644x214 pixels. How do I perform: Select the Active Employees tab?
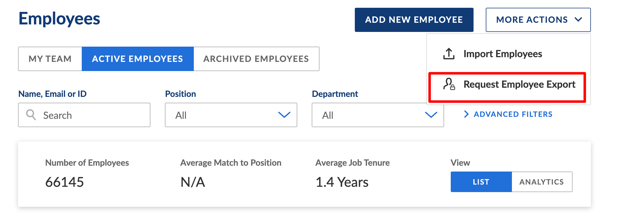(138, 59)
